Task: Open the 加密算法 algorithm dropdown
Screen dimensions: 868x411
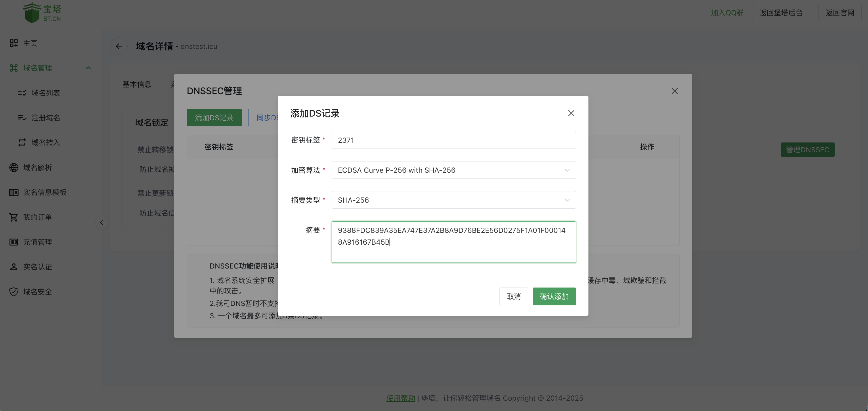Action: tap(453, 170)
